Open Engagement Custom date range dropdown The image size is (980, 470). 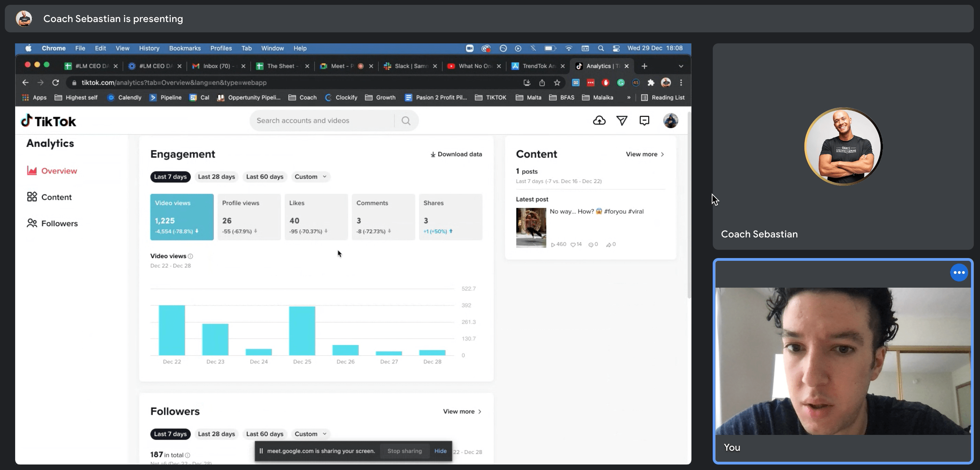[x=310, y=177]
